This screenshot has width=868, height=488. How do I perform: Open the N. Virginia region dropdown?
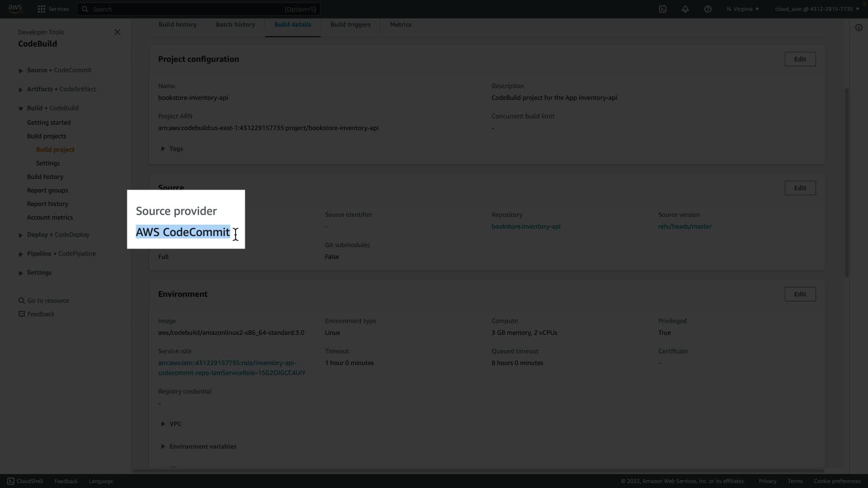coord(743,9)
